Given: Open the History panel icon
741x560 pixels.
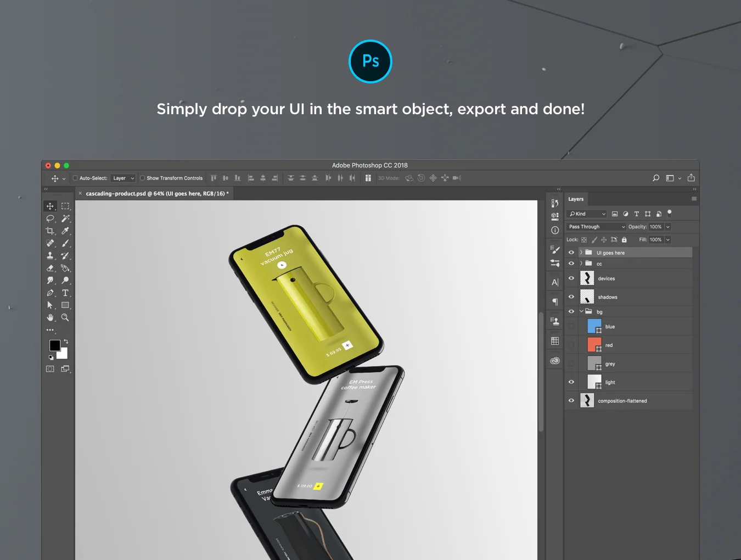Looking at the screenshot, I should coord(555,203).
